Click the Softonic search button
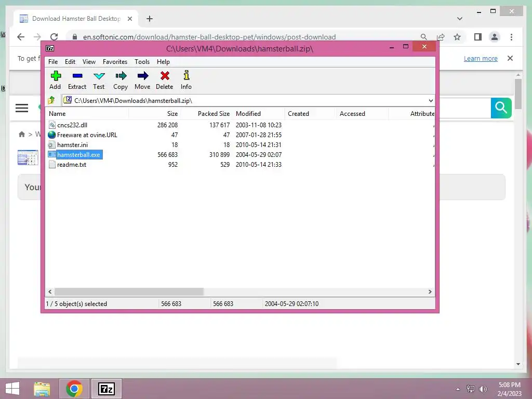This screenshot has width=532, height=399. [x=501, y=108]
